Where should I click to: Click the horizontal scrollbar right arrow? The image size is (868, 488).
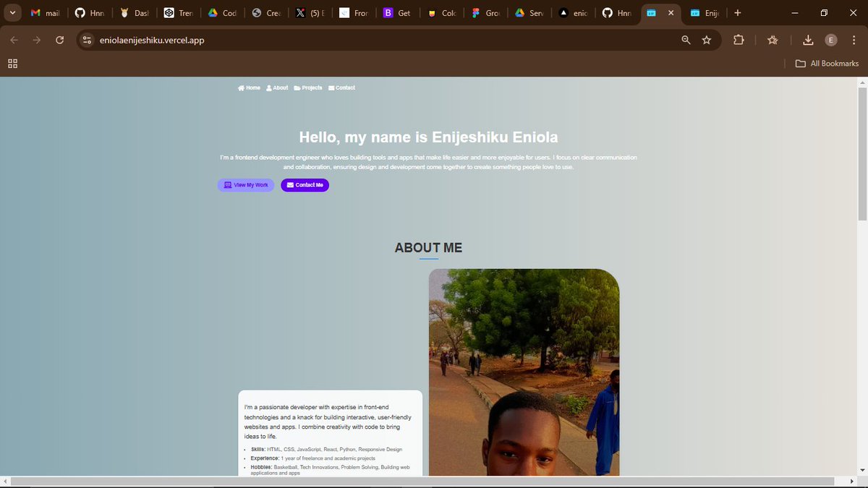pyautogui.click(x=851, y=481)
